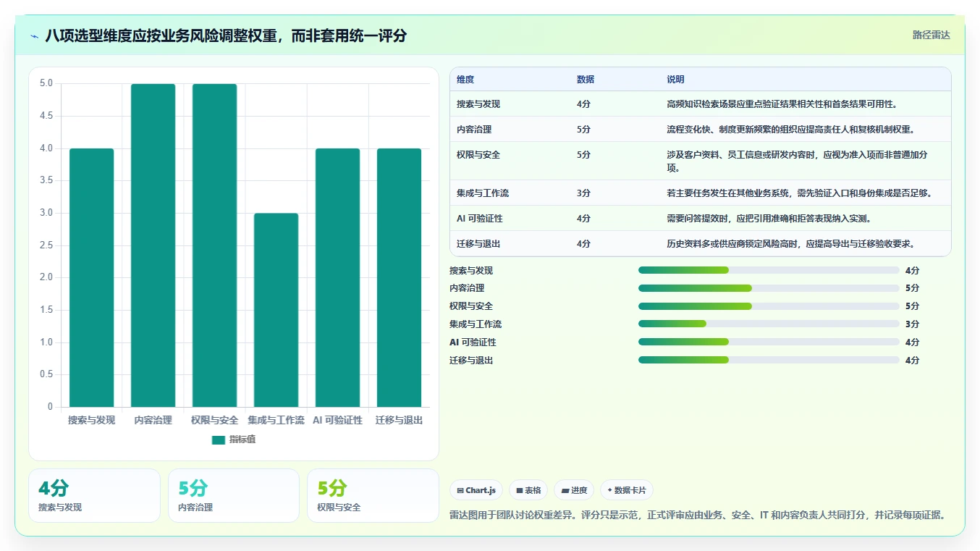Image resolution: width=980 pixels, height=551 pixels.
Task: Click the 权限与安全 progress bar
Action: 769,306
